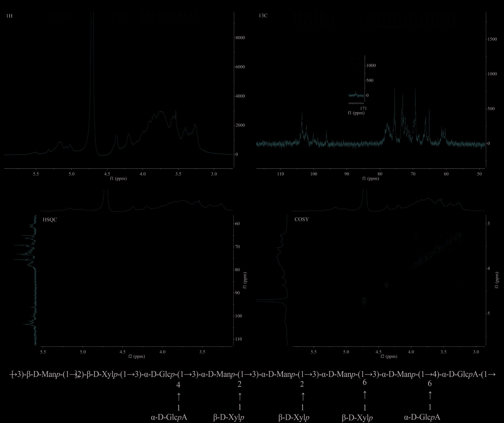Click the 13C spectrum panel label

(x=263, y=16)
